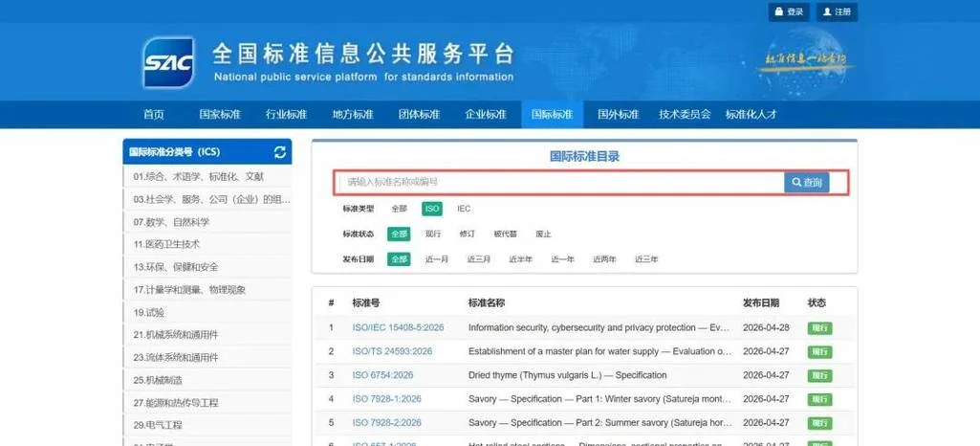Click 现行 status badge for ISO 6754:2026
980x446 pixels.
(x=819, y=375)
